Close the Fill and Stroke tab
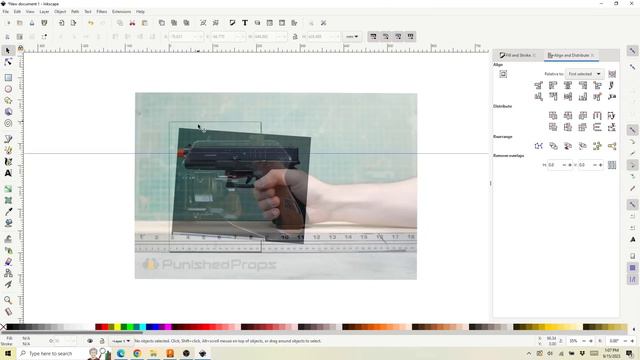Image resolution: width=640 pixels, height=360 pixels. click(x=534, y=55)
